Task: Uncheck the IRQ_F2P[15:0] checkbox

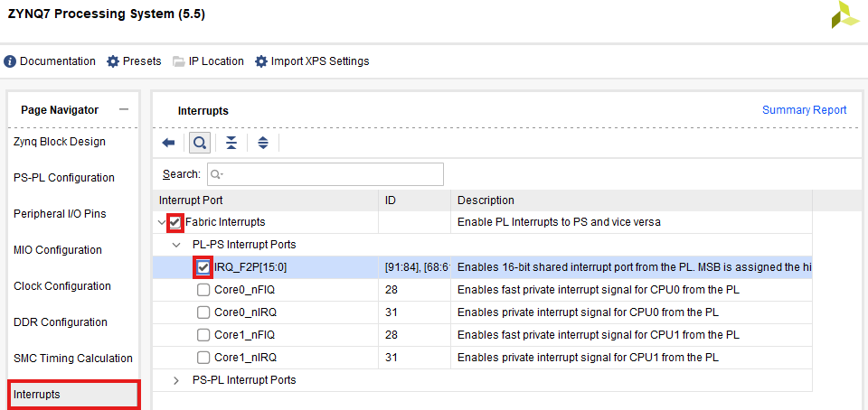Action: pos(203,267)
